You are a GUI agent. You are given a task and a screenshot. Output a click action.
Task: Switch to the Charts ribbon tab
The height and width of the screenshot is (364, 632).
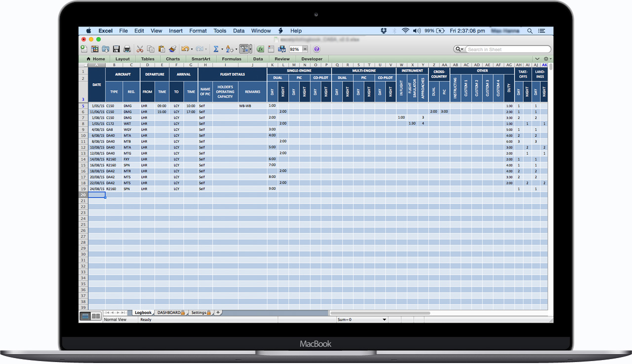tap(173, 59)
